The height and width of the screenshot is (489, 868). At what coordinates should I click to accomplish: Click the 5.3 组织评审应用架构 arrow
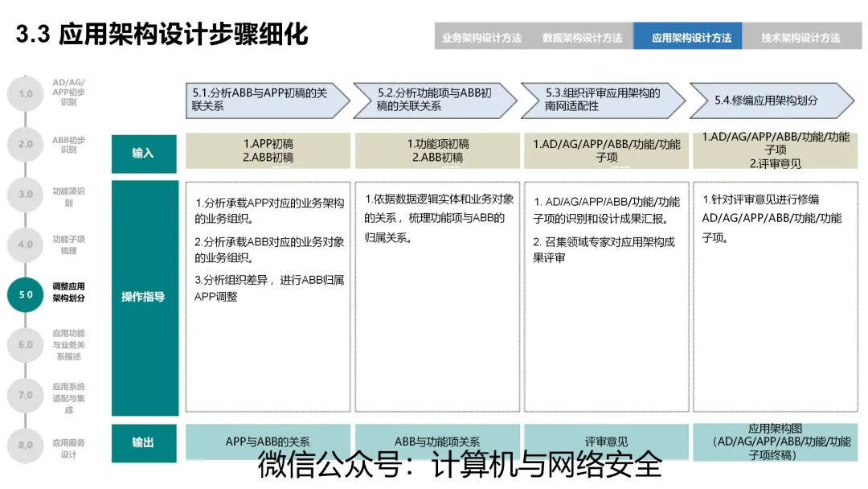603,101
